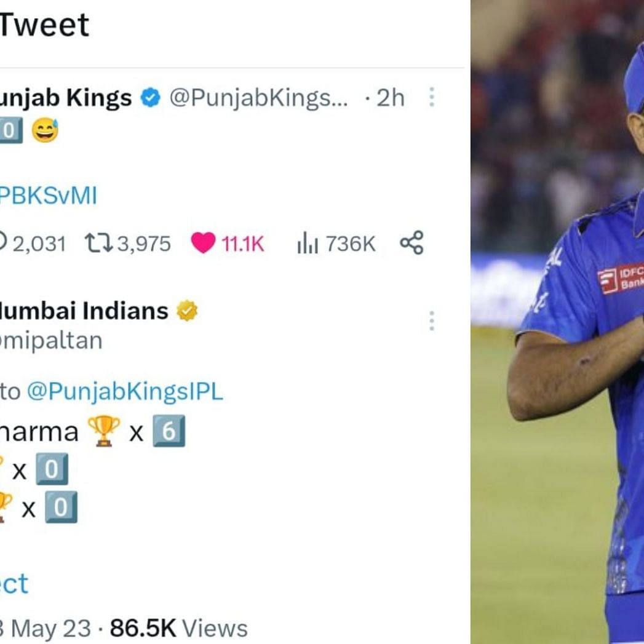Click the 3,975 retweet count
The image size is (644, 644).
(144, 244)
